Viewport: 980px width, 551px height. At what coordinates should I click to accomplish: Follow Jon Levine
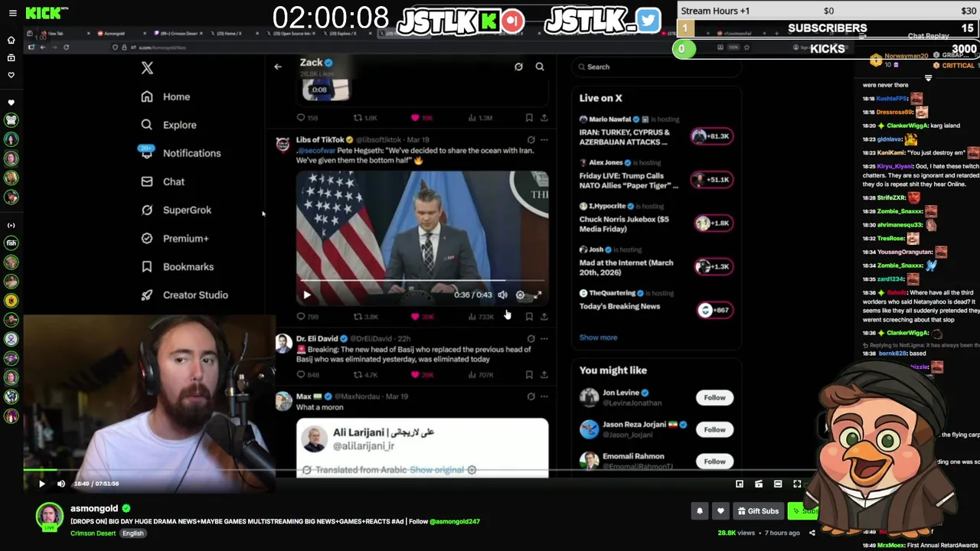[714, 397]
